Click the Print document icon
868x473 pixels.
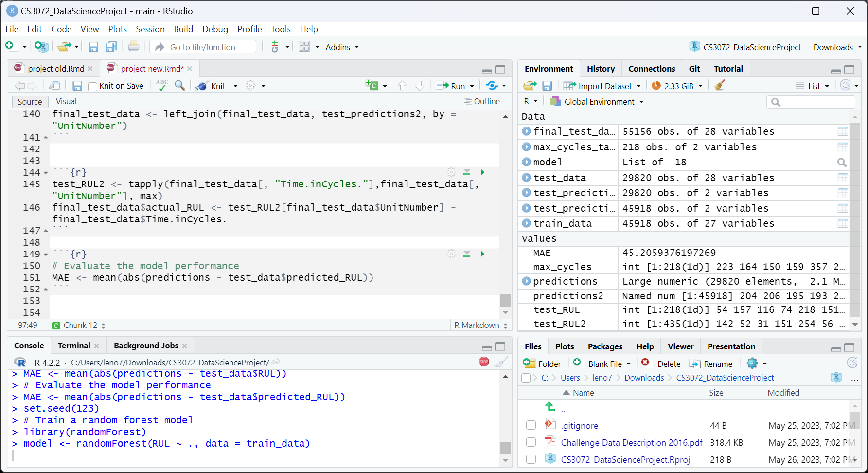point(134,47)
